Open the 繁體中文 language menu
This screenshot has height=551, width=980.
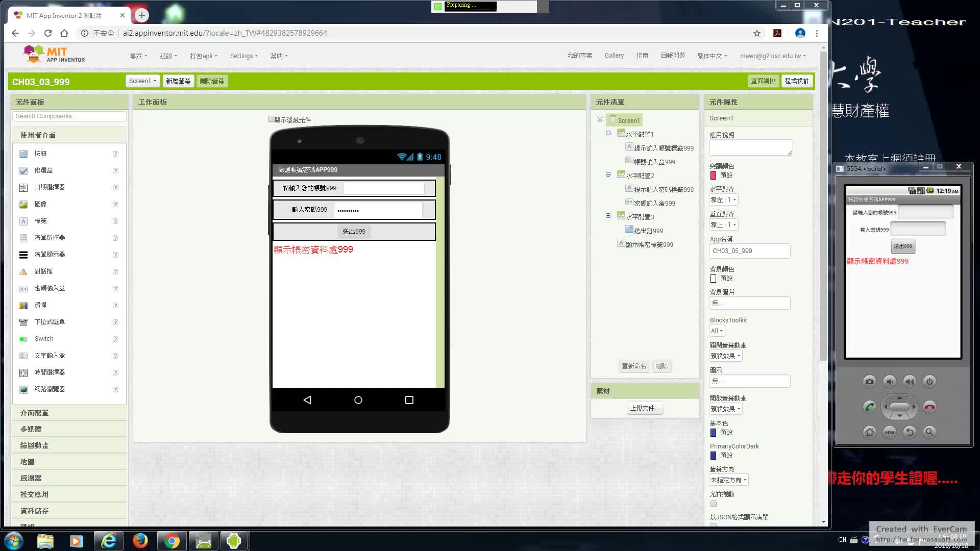pos(712,56)
